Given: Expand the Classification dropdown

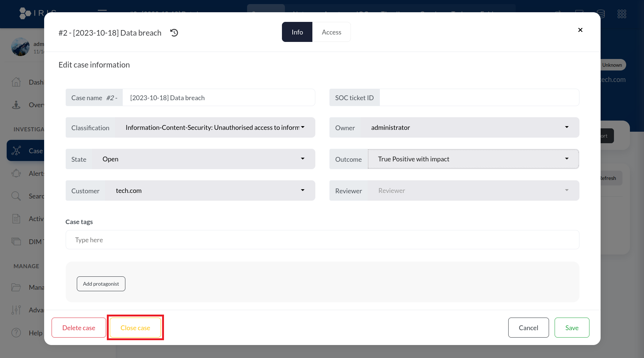Looking at the screenshot, I should pyautogui.click(x=215, y=128).
